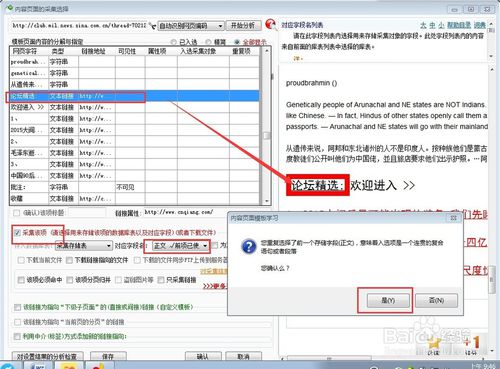Click the URL input field at the top

tap(79, 26)
